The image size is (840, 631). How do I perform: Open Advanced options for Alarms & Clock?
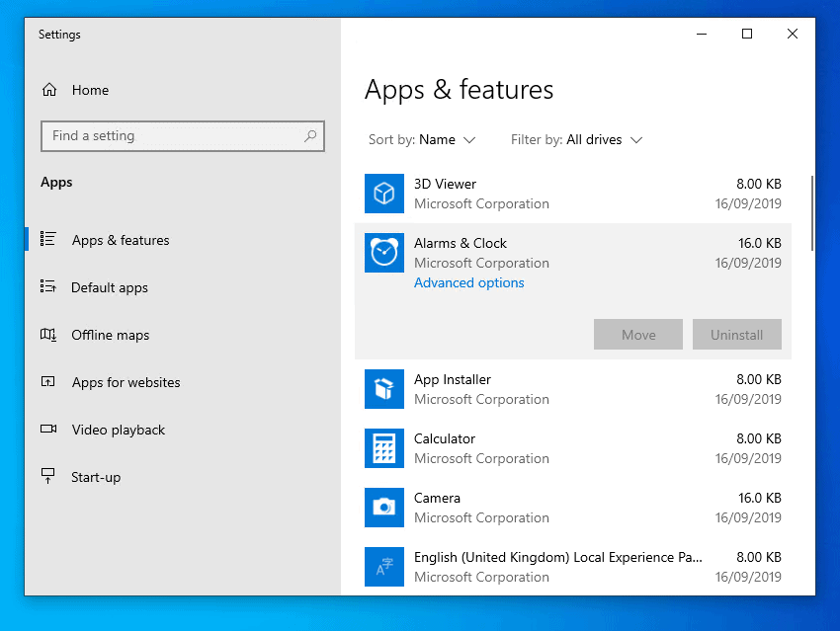[468, 283]
